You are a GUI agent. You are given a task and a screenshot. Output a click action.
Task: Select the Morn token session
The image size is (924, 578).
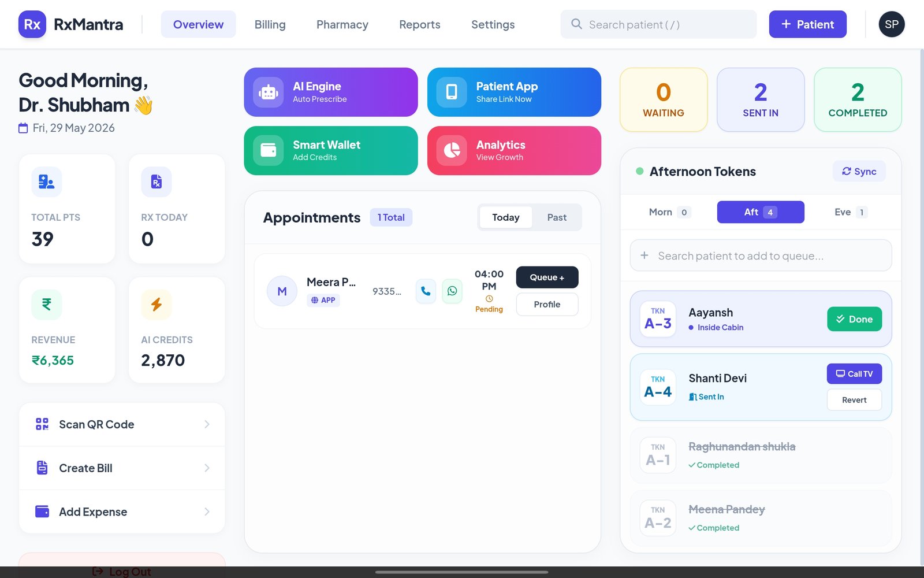pyautogui.click(x=669, y=212)
